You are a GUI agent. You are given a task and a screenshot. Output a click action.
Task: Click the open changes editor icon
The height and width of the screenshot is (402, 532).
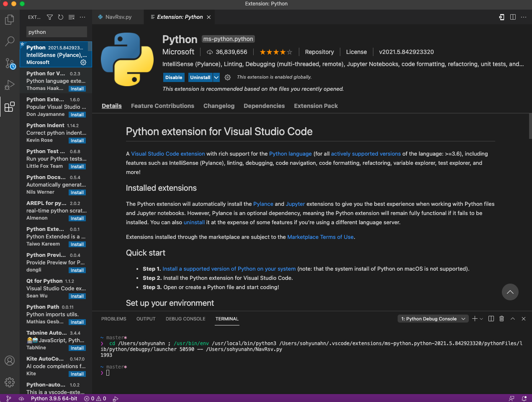coord(502,17)
